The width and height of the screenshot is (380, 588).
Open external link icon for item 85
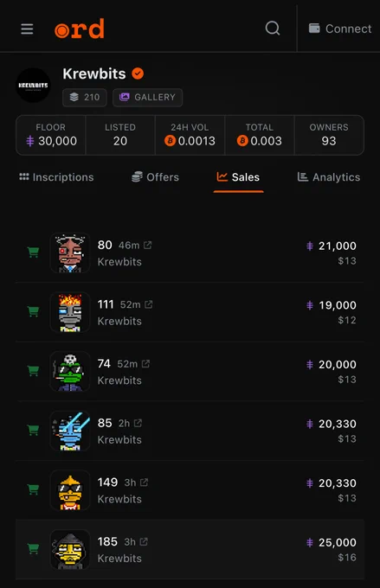(x=138, y=423)
